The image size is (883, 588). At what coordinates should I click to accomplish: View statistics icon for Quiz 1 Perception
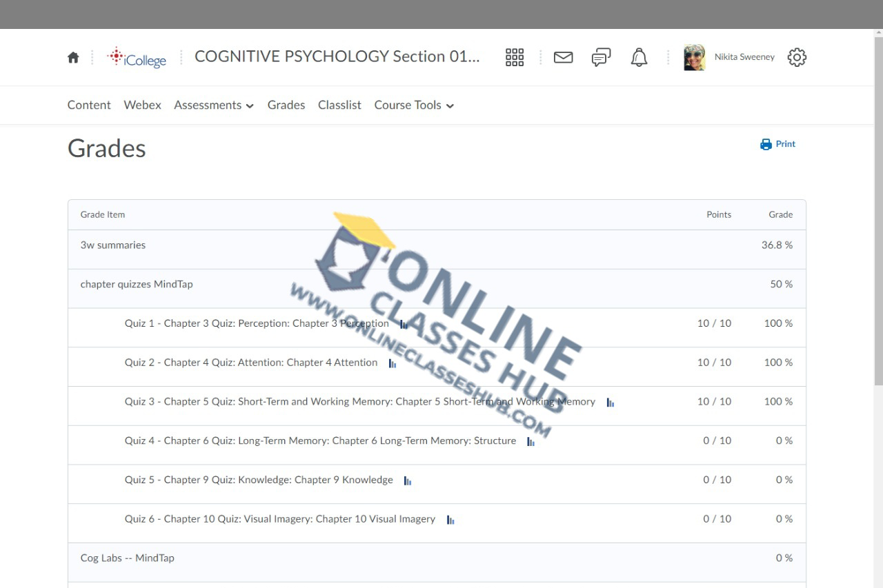[404, 324]
